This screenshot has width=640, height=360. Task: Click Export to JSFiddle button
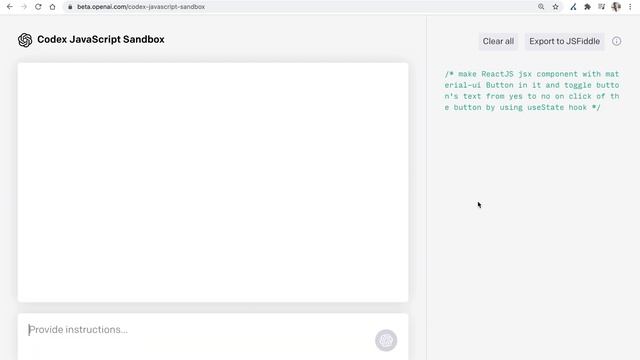click(564, 41)
